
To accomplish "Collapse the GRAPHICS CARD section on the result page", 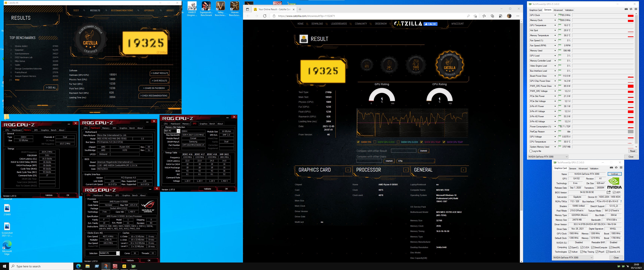I will (348, 170).
